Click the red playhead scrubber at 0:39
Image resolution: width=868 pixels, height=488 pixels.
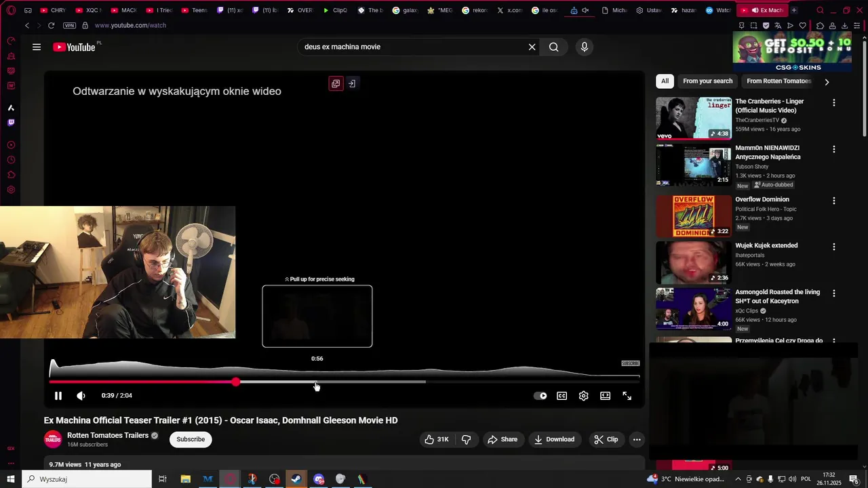tap(235, 382)
